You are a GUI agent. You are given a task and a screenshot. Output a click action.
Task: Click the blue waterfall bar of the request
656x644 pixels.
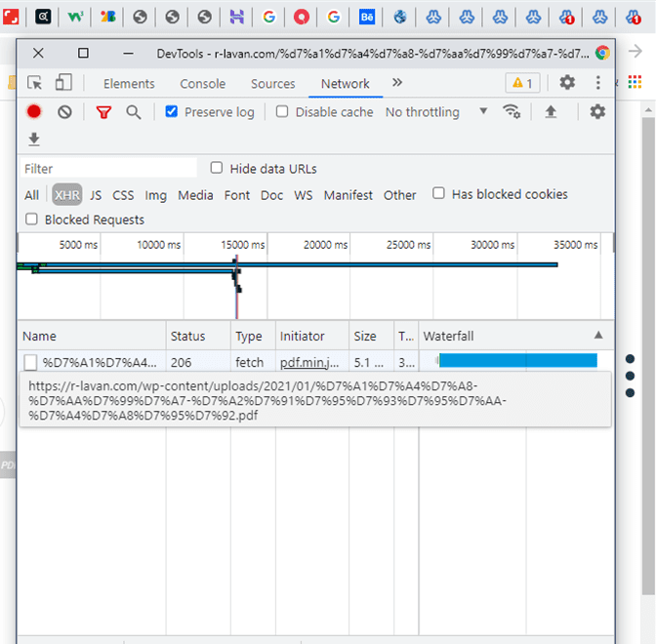pos(518,360)
